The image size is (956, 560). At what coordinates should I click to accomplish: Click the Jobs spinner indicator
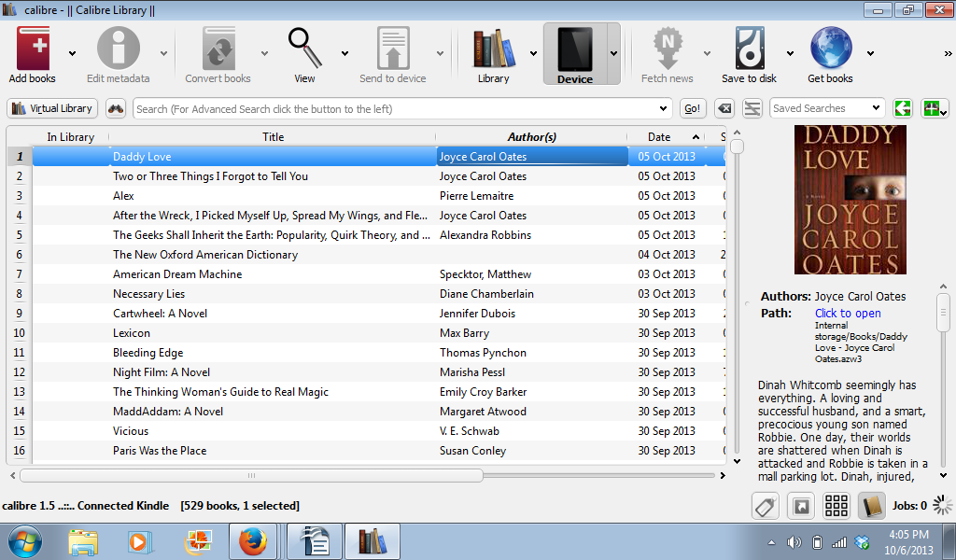pos(943,505)
